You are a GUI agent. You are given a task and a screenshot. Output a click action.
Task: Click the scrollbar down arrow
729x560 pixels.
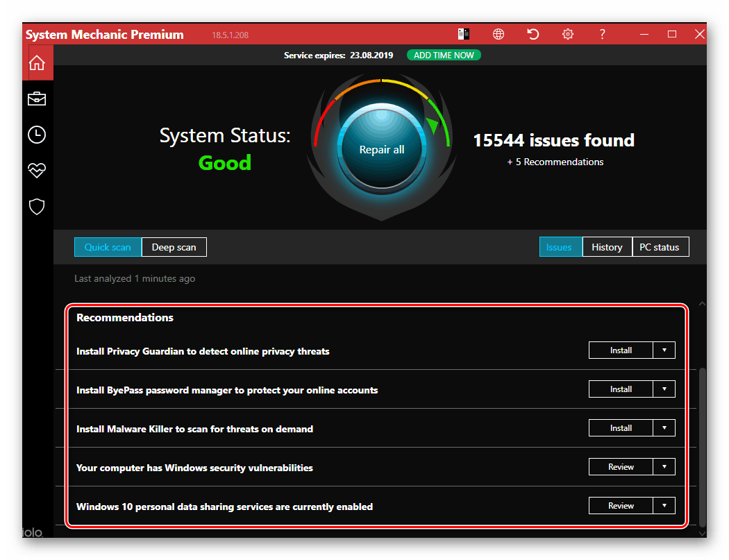click(x=702, y=534)
